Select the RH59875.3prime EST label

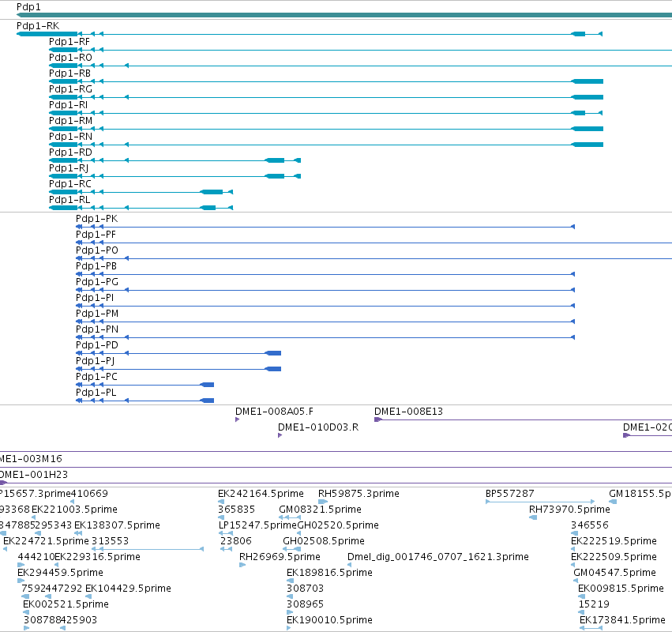pos(359,494)
